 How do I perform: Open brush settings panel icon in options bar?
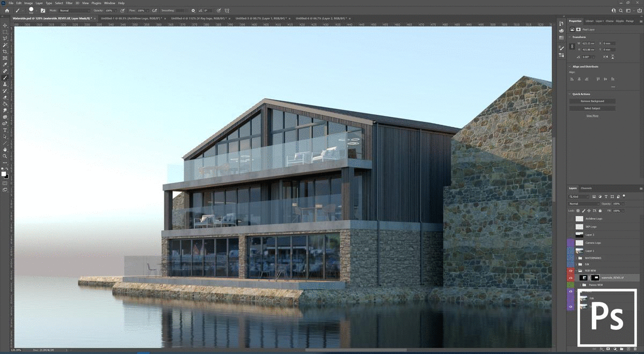pos(43,10)
